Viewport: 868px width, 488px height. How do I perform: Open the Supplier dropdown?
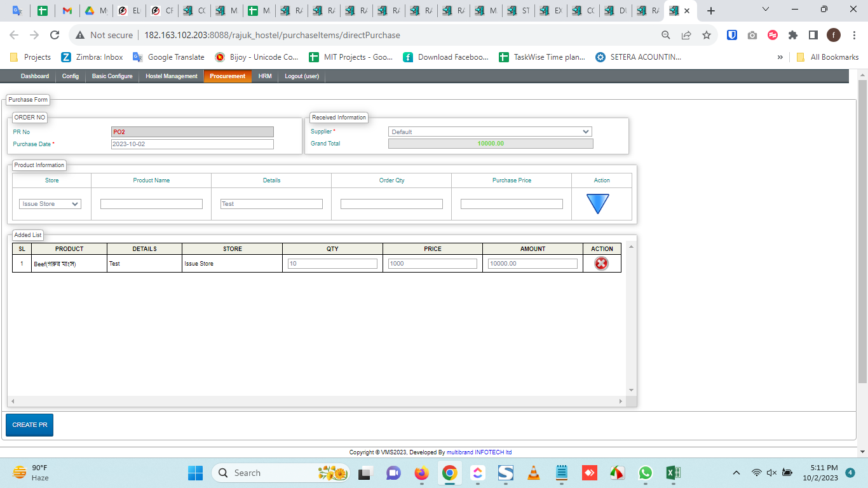[x=490, y=132]
